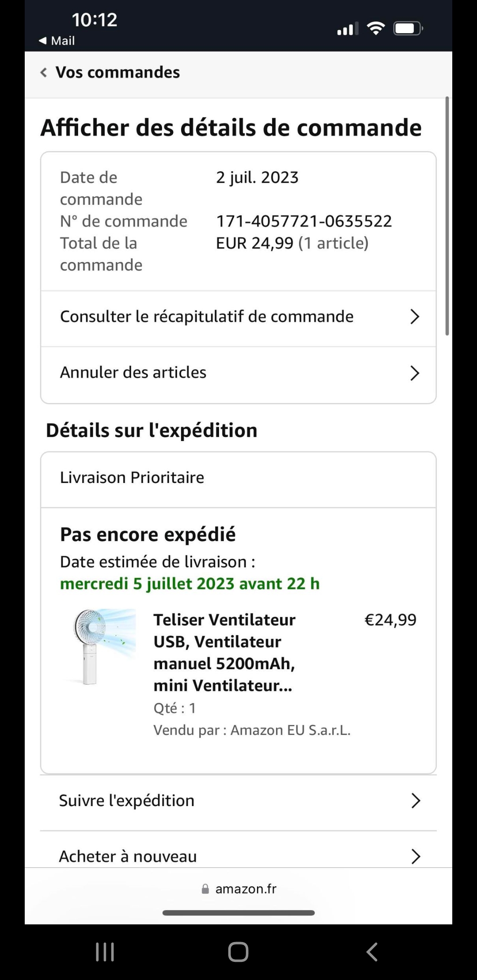Click the page vertical scrollbar

tap(447, 216)
